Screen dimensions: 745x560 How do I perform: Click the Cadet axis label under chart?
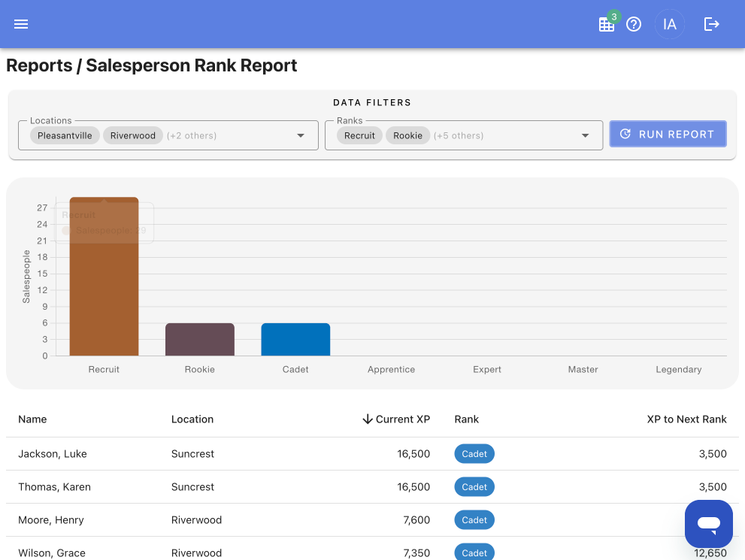[295, 370]
